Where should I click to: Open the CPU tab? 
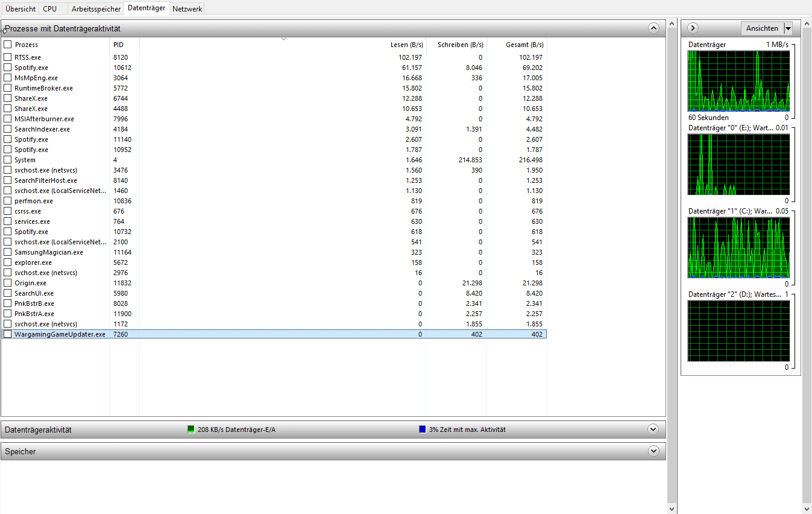[50, 9]
